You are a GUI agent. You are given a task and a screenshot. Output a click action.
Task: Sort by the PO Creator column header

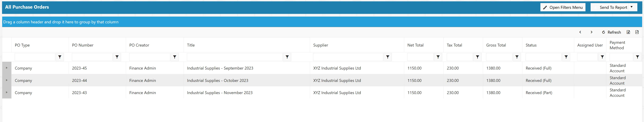click(139, 45)
